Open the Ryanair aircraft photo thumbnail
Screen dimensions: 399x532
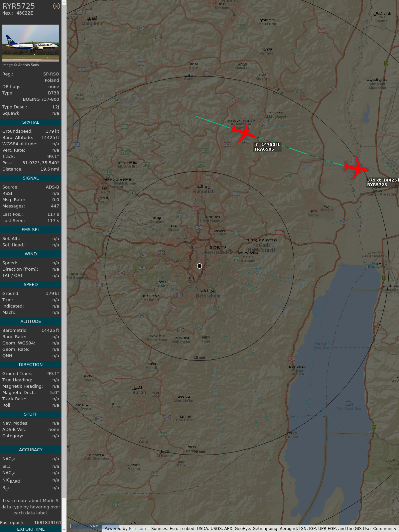[31, 43]
